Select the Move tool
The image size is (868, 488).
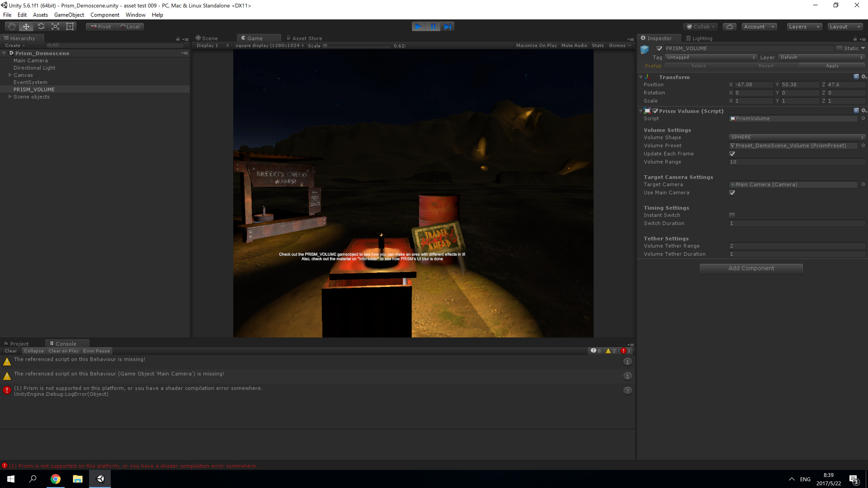(x=26, y=26)
